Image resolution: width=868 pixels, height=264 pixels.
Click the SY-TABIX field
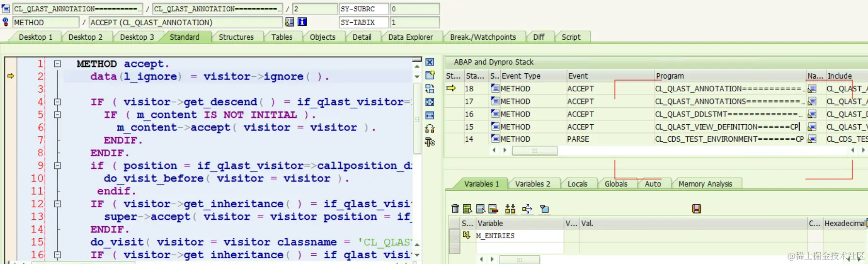pyautogui.click(x=363, y=22)
